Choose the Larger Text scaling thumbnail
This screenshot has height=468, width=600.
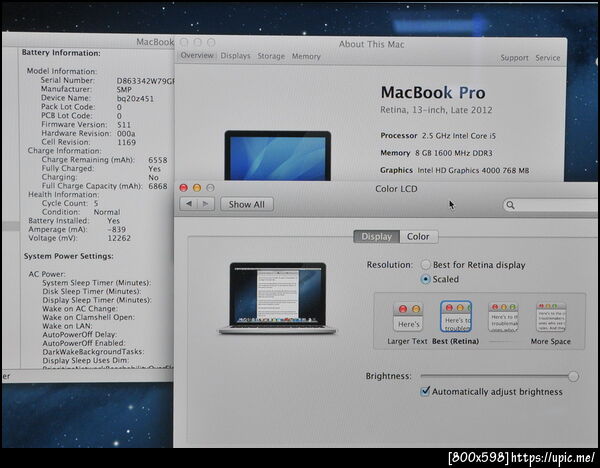(408, 317)
